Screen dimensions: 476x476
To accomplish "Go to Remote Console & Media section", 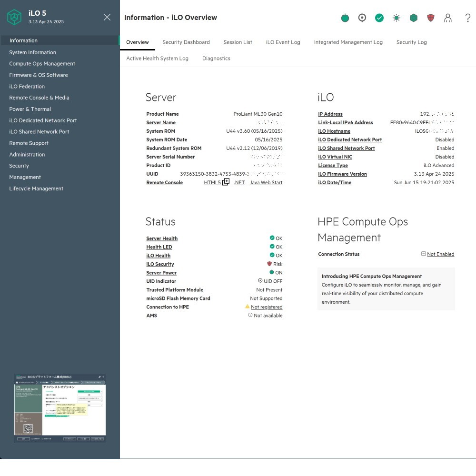I will pyautogui.click(x=39, y=98).
